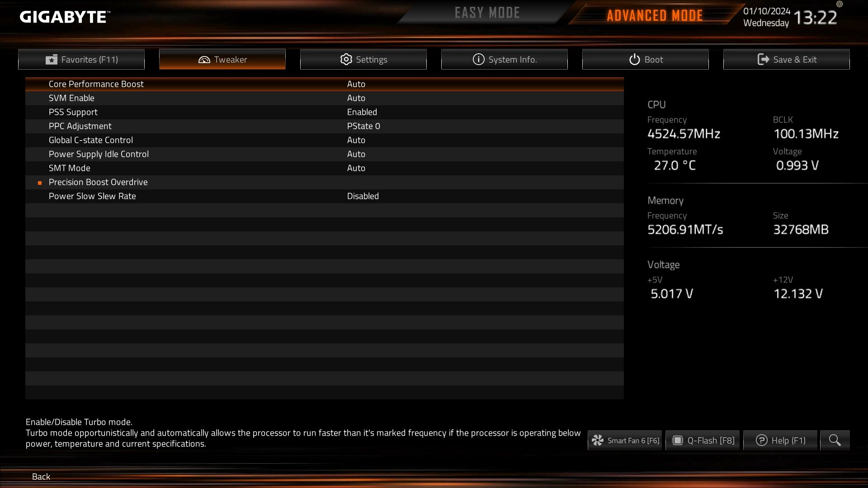Viewport: 868px width, 488px height.
Task: Change SVM Enable Auto value
Action: coord(356,98)
